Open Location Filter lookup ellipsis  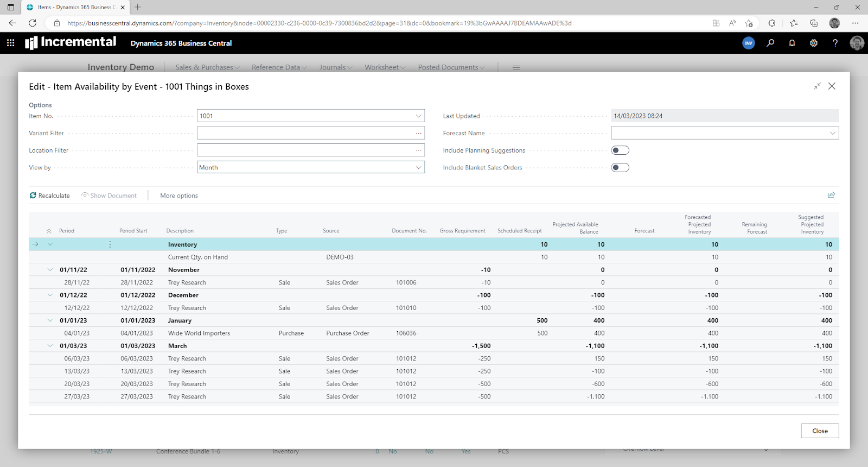coord(418,150)
